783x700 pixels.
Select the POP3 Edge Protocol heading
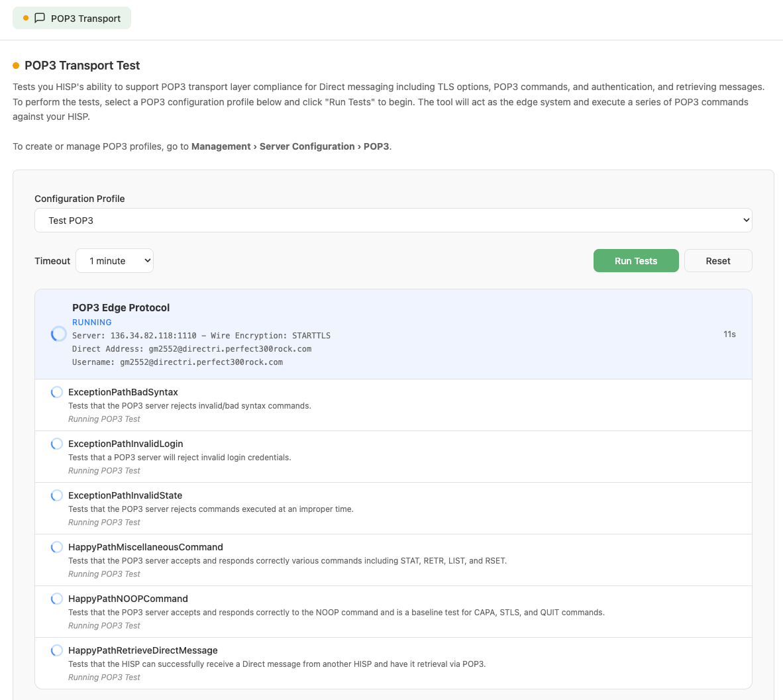tap(121, 307)
